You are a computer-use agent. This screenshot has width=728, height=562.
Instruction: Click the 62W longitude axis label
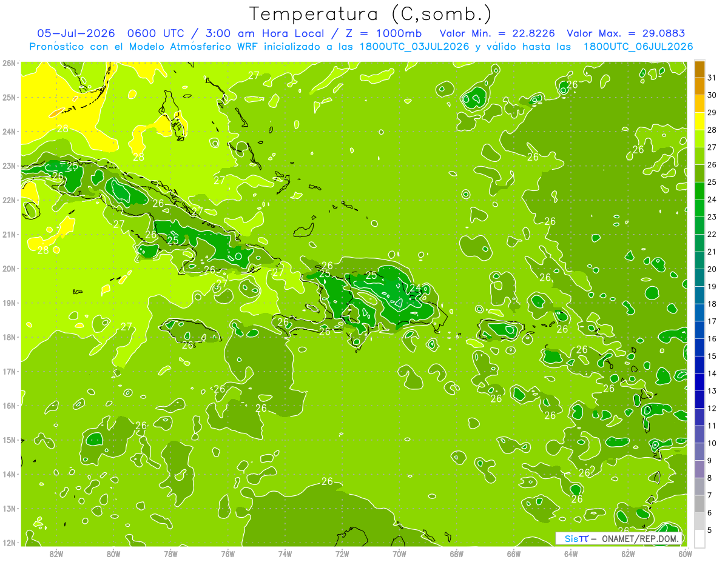pos(628,554)
